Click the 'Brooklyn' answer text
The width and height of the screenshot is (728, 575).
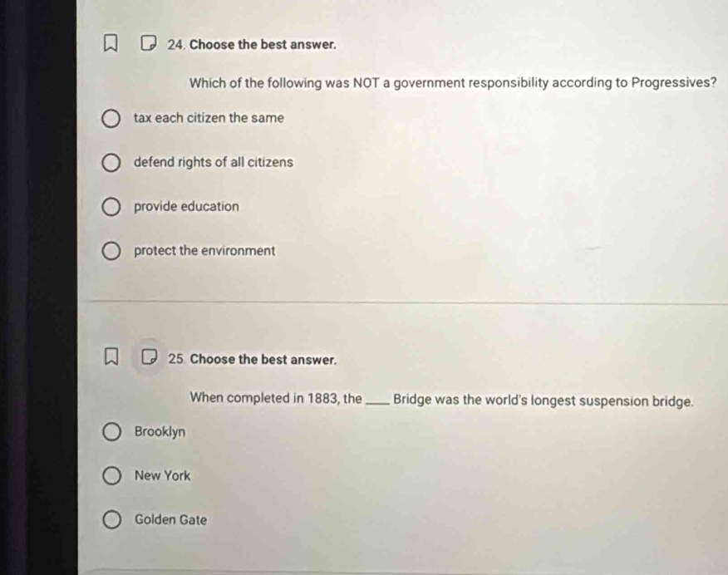(160, 432)
